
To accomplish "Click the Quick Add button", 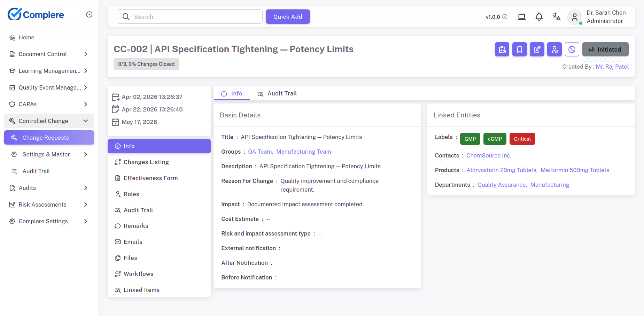I will 287,17.
